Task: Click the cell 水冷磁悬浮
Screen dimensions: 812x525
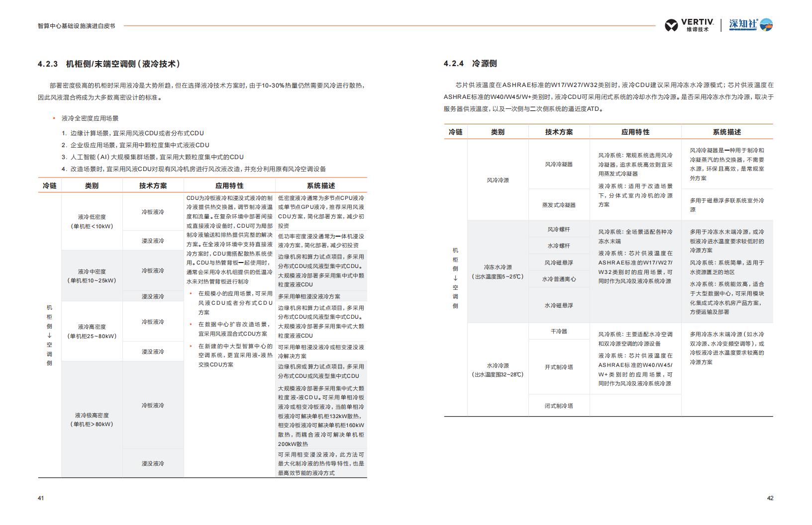Action: coord(559,305)
